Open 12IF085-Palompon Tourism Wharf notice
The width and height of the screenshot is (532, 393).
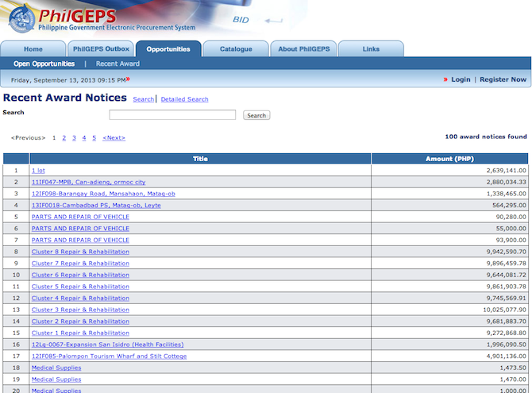[x=109, y=356]
